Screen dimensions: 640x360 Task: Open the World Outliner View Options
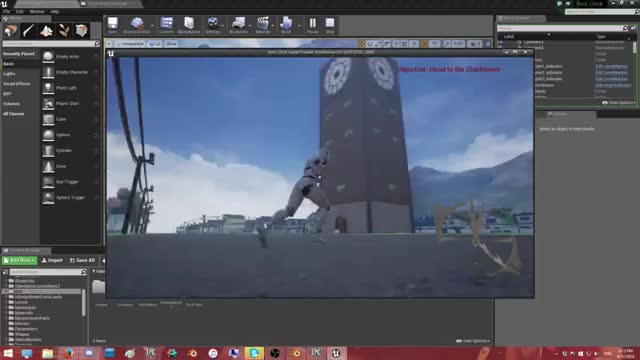pyautogui.click(x=619, y=103)
